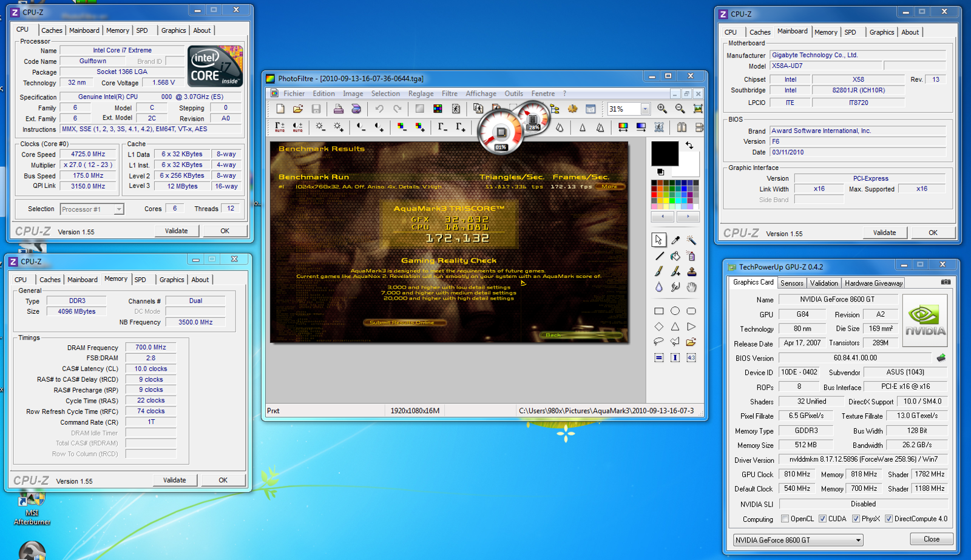Click Validate in the Gulftown CPU-Z window
This screenshot has width=971, height=560.
(x=177, y=231)
